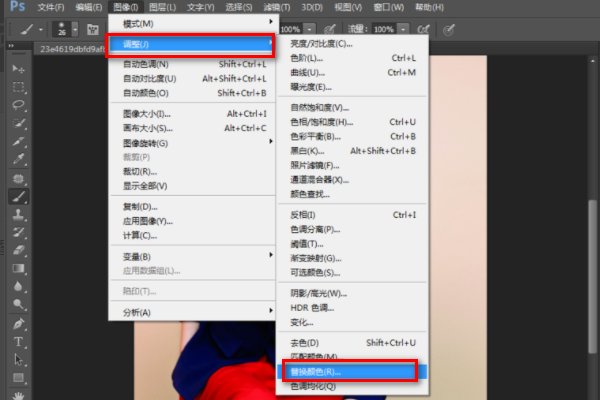Click the opacity 100% value field
Image resolution: width=600 pixels, height=400 pixels.
click(291, 29)
